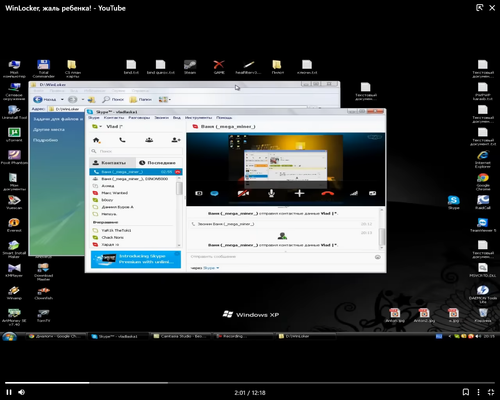Open the Контакты menu in Skype
The image size is (500, 400).
pos(114,118)
